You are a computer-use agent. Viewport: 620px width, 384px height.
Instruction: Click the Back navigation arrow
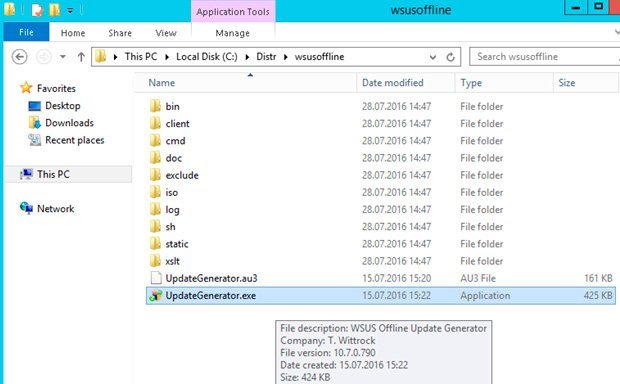click(x=19, y=57)
